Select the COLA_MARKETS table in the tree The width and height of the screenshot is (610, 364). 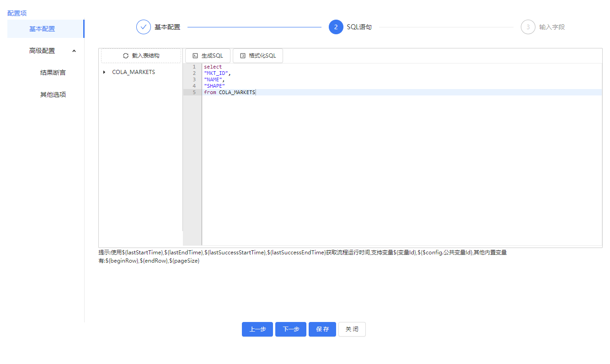pyautogui.click(x=134, y=72)
